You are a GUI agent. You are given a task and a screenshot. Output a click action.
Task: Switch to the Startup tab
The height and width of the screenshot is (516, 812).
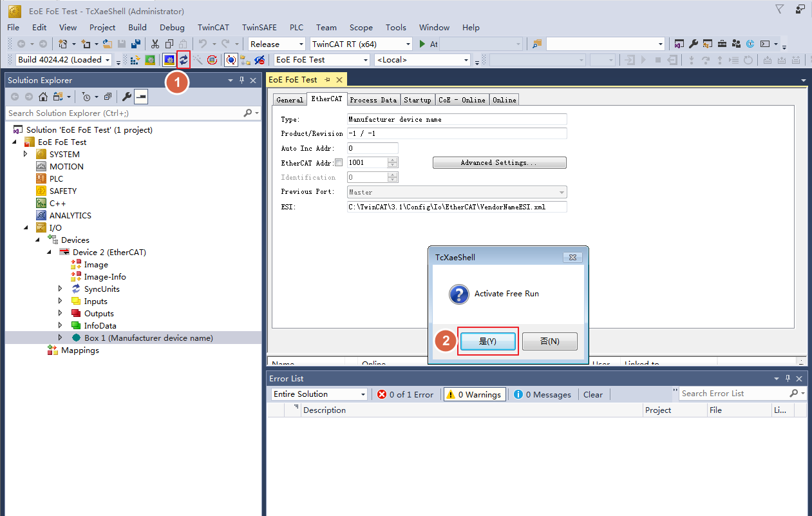pos(417,100)
